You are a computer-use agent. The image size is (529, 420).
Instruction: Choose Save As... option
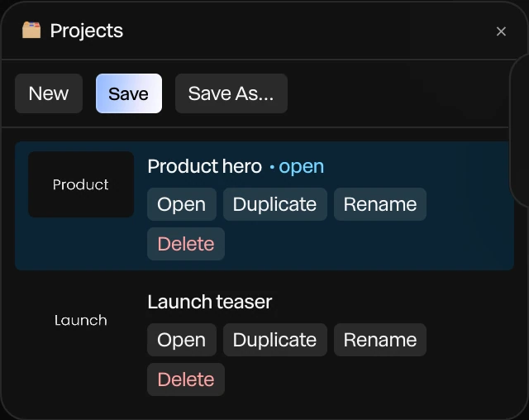click(231, 93)
